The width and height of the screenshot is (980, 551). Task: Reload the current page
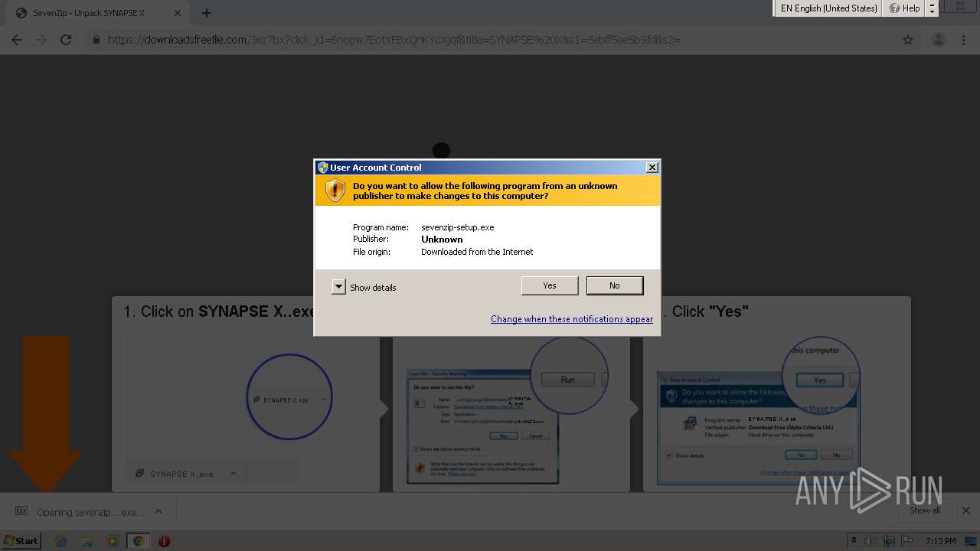tap(66, 40)
